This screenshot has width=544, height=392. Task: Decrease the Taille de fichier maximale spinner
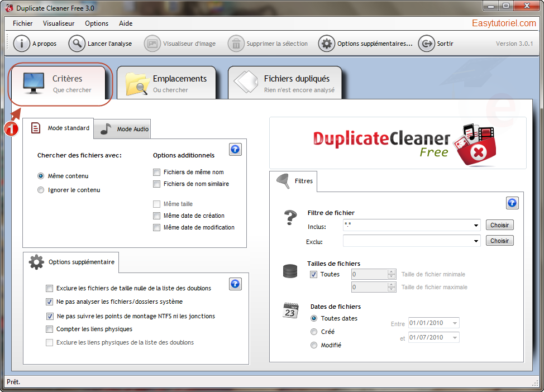point(392,290)
